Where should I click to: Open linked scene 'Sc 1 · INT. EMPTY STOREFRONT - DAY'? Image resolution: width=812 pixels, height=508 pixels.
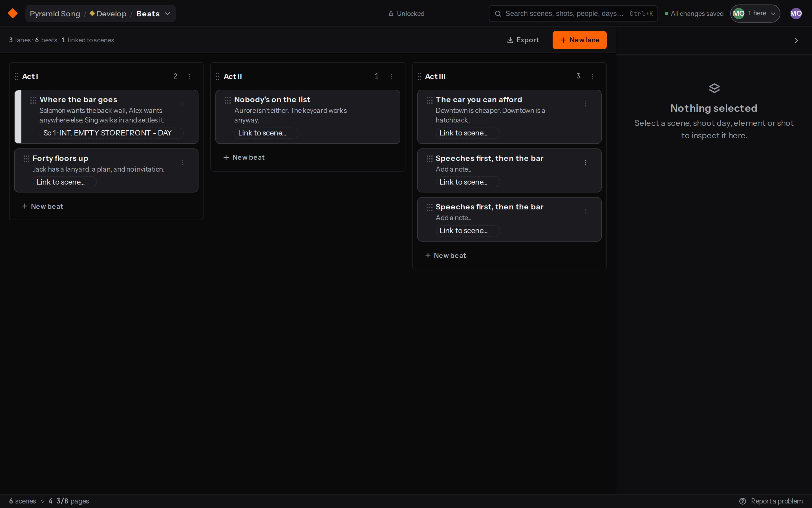[x=111, y=133]
